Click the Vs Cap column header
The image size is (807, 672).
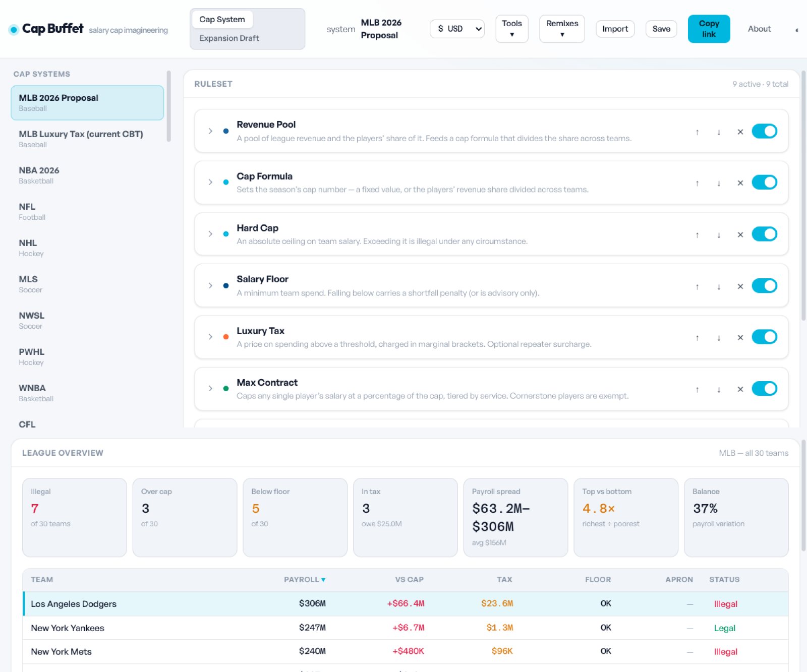pos(409,580)
